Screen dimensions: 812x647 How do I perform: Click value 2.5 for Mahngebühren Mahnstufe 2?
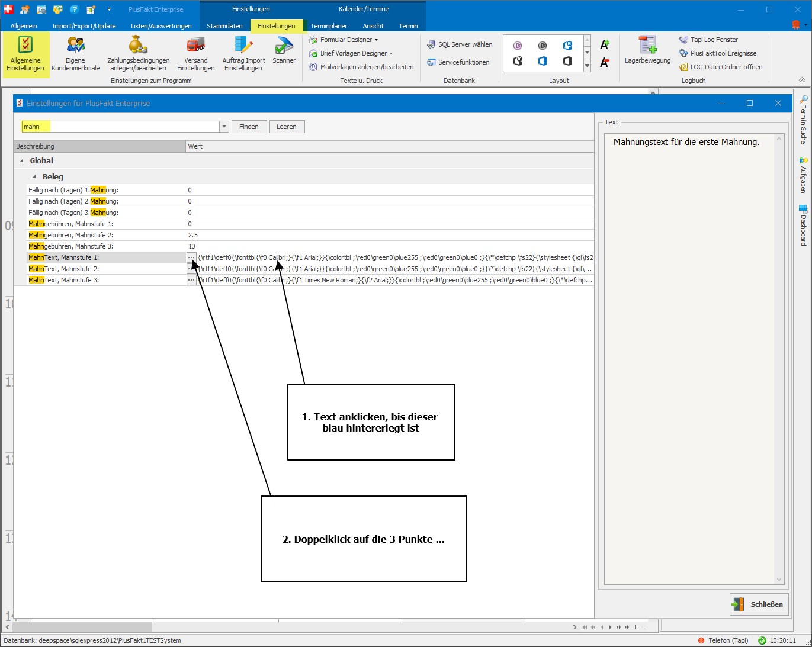click(x=193, y=235)
